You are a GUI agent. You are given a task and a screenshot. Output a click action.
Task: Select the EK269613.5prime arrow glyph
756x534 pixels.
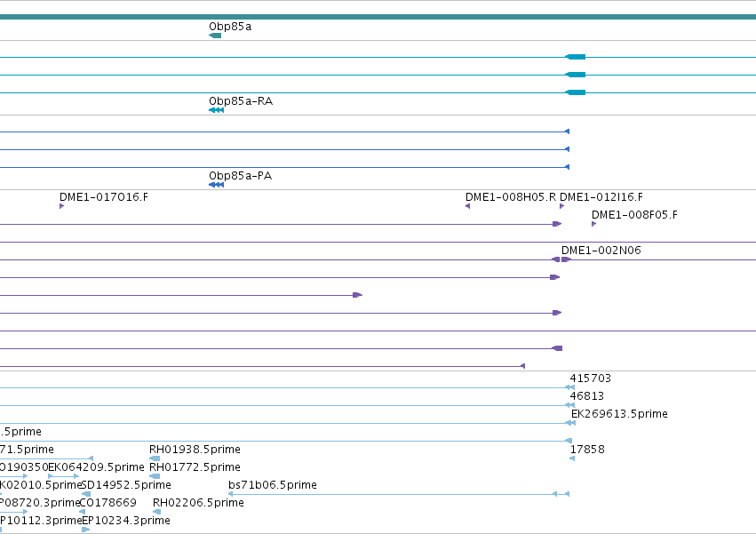pyautogui.click(x=570, y=424)
